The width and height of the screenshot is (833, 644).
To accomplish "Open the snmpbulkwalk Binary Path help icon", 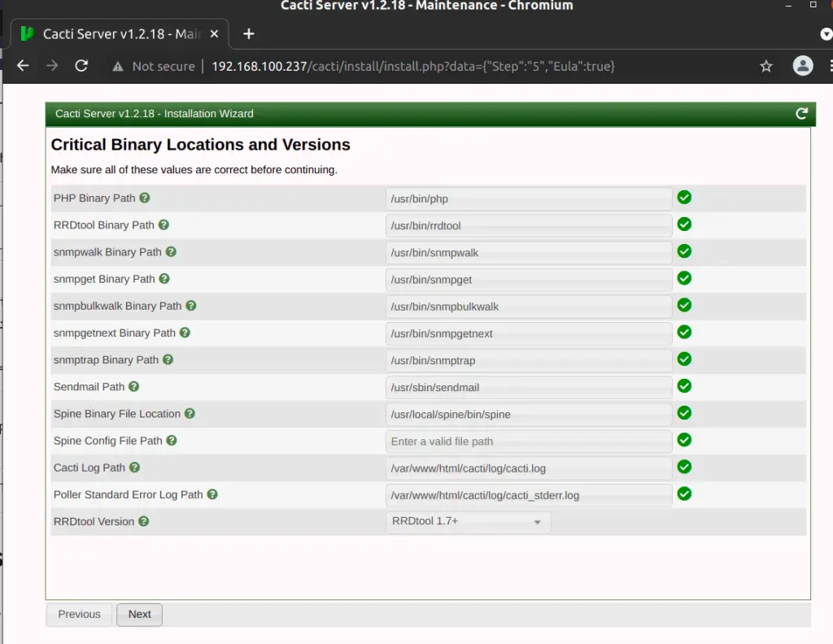I will [190, 306].
